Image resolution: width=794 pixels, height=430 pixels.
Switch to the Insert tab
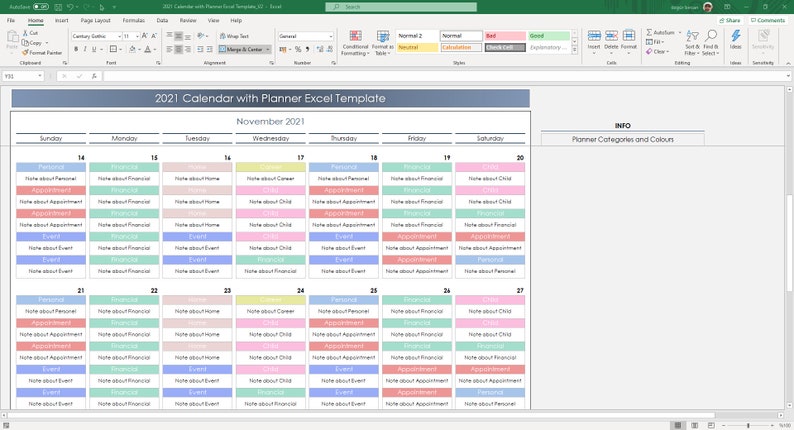[62, 20]
